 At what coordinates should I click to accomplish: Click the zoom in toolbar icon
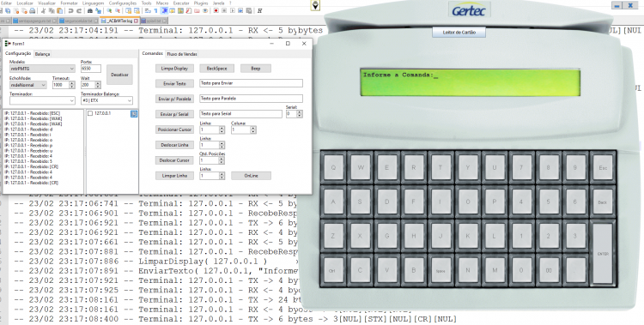[x=109, y=10]
